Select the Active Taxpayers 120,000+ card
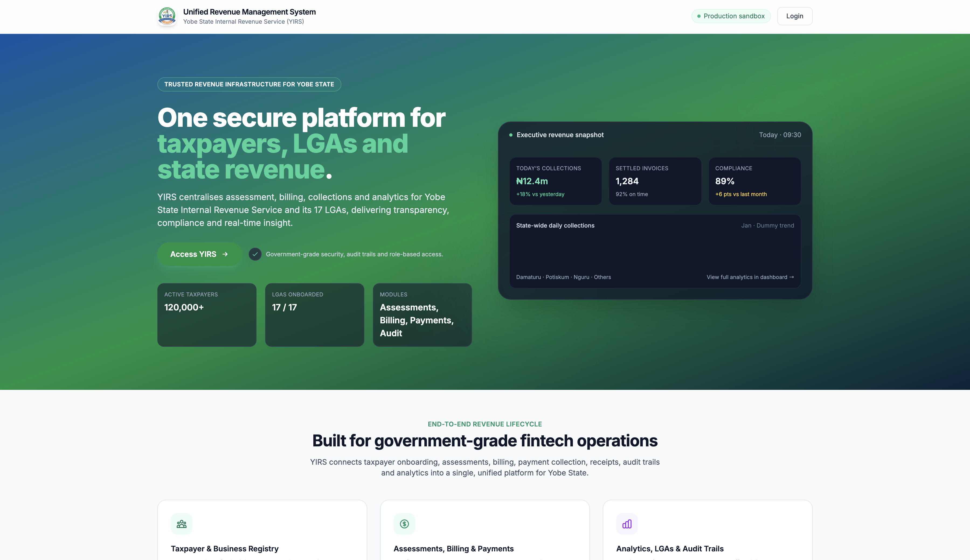 (207, 315)
